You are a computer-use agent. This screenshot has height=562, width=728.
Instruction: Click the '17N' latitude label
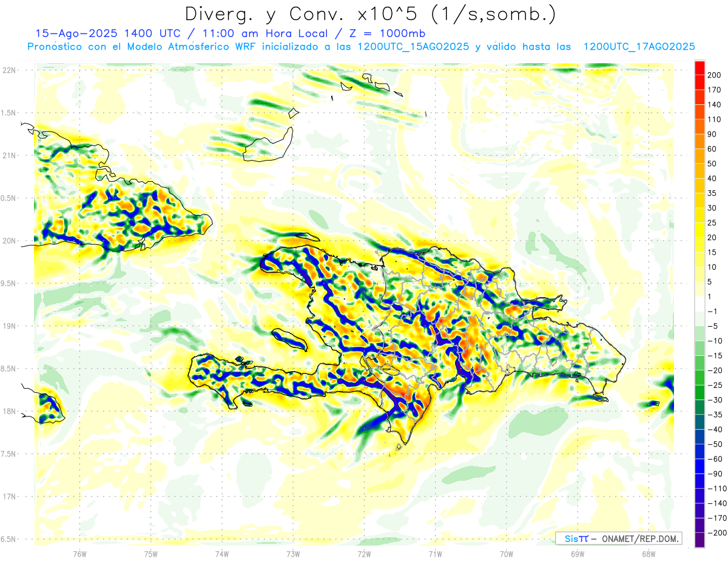8,497
